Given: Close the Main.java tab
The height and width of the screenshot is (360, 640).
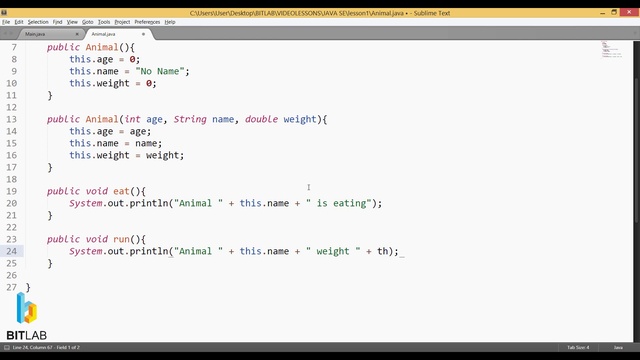Looking at the screenshot, I should coord(77,34).
